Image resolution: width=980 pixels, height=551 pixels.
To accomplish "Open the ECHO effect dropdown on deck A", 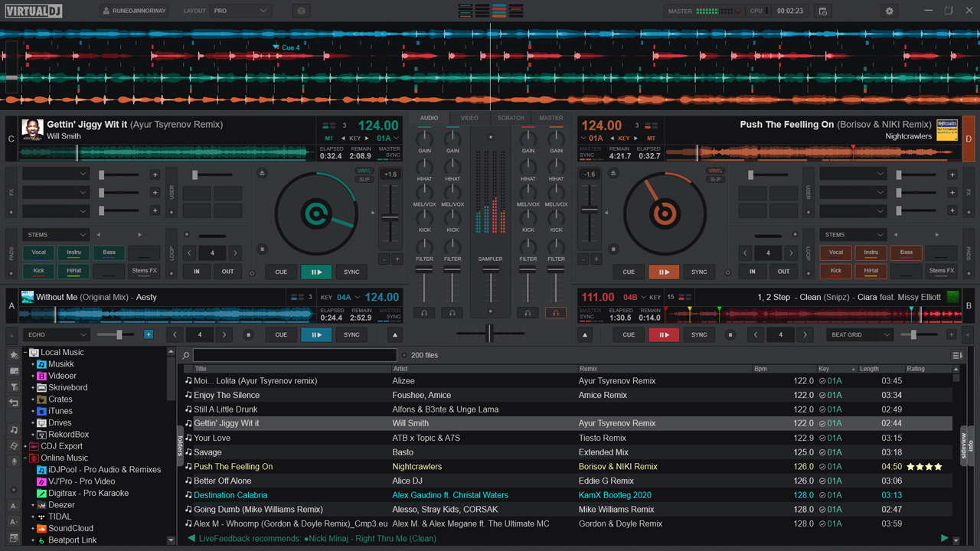I will point(54,334).
